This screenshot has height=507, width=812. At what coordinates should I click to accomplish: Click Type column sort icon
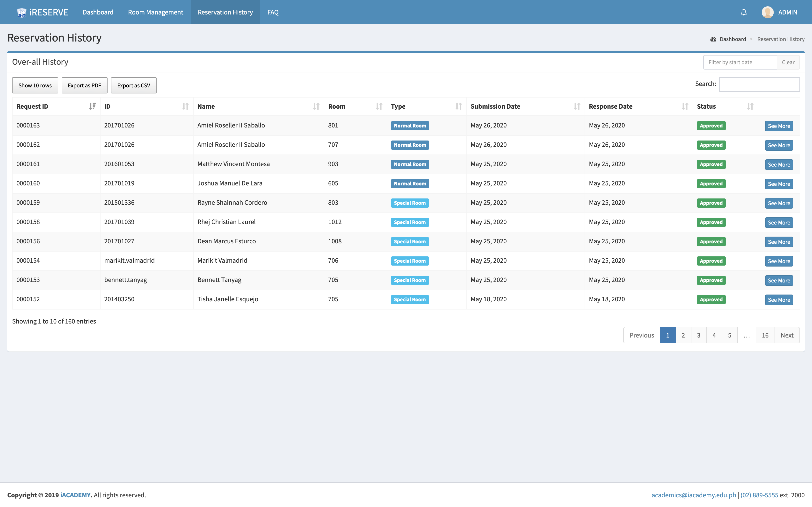(458, 106)
